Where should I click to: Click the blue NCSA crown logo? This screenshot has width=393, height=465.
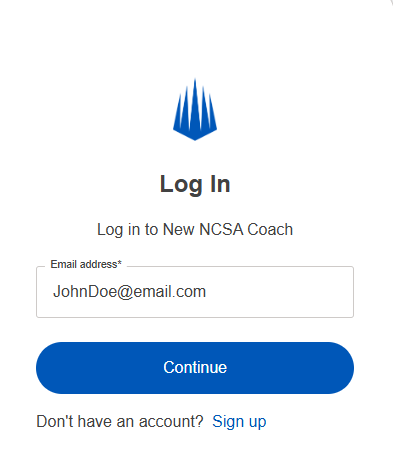[195, 109]
